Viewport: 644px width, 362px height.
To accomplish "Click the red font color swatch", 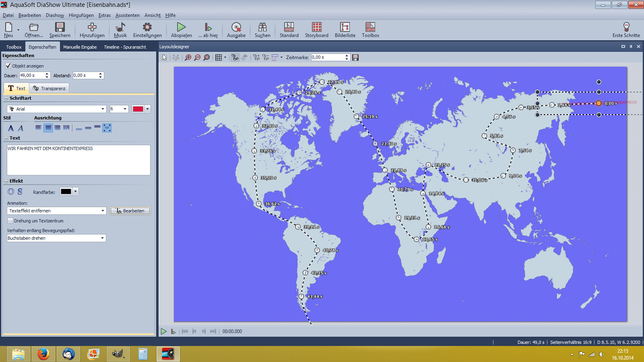I will coord(138,109).
